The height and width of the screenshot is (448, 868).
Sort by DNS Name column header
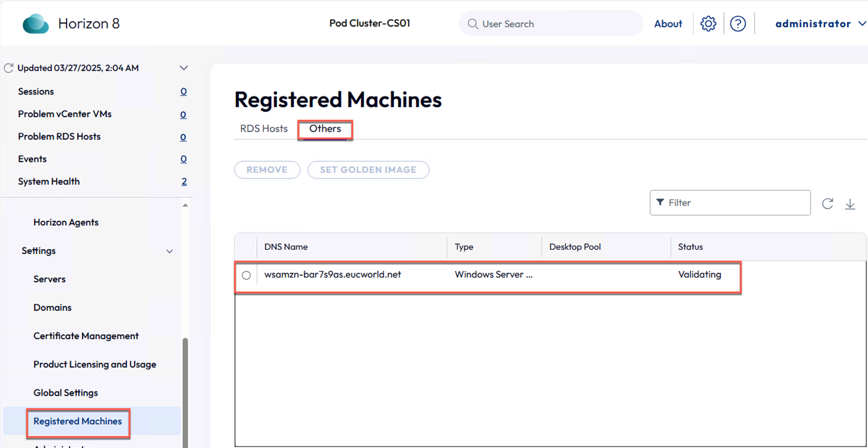click(x=286, y=247)
